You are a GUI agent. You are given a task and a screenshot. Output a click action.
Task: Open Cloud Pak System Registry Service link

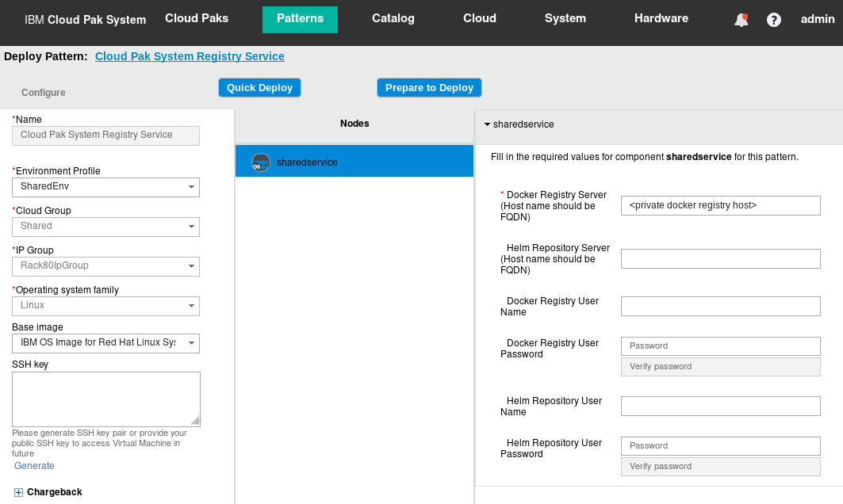click(x=190, y=56)
